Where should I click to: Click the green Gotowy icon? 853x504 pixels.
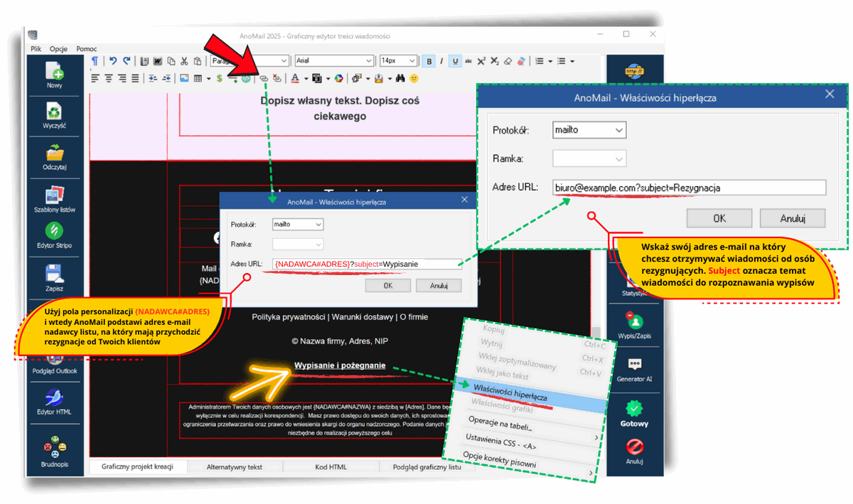(x=634, y=409)
